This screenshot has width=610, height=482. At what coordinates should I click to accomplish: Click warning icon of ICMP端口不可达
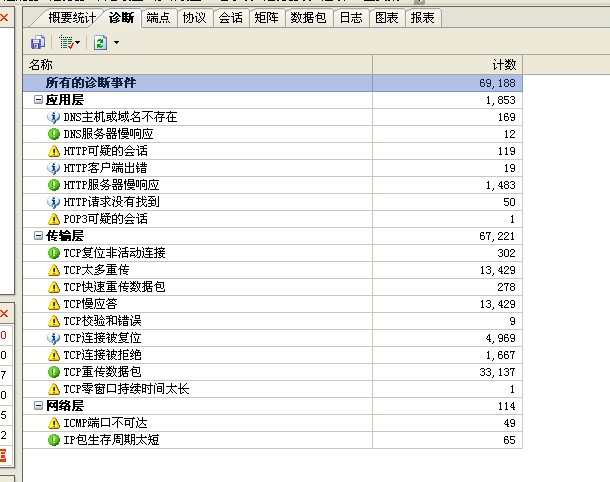point(53,423)
